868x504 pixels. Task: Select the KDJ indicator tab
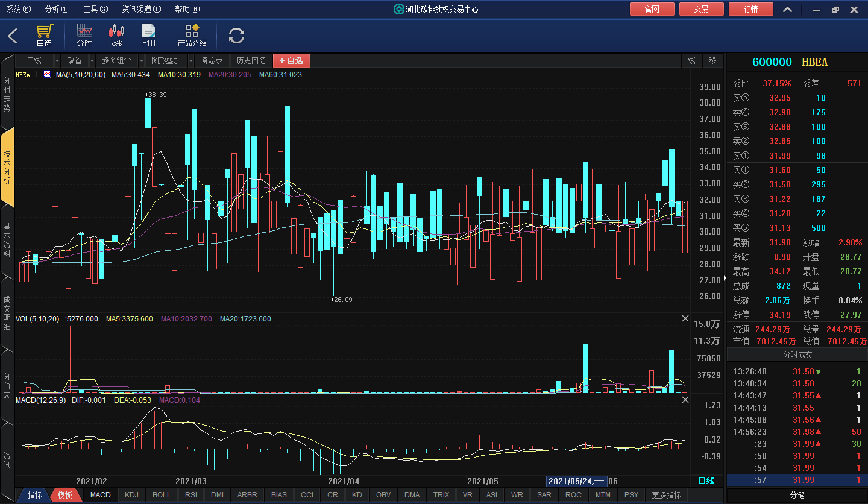click(131, 495)
